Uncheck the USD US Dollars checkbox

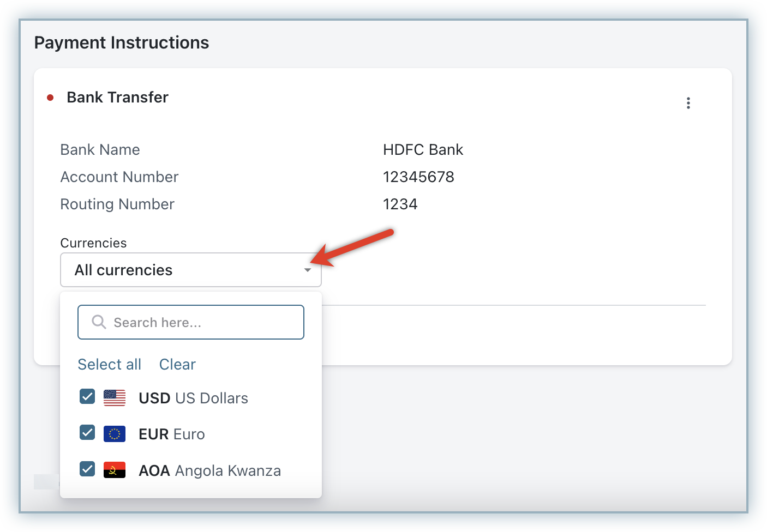click(x=87, y=397)
